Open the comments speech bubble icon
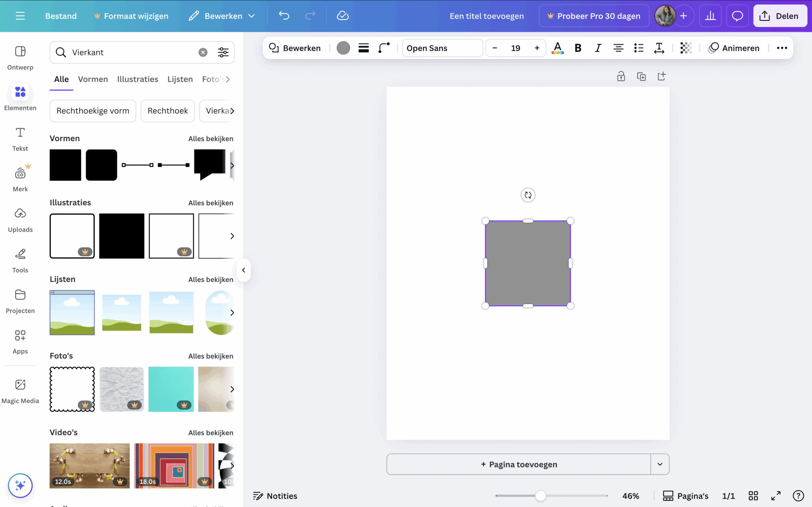This screenshot has width=812, height=507. click(737, 16)
